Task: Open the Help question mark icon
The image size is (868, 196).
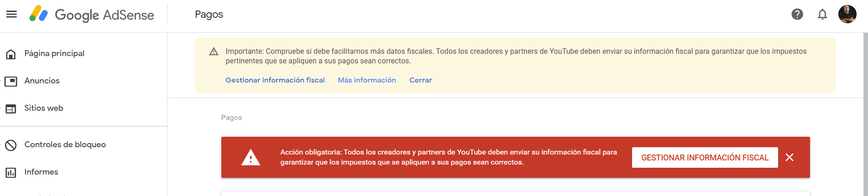Action: tap(797, 14)
